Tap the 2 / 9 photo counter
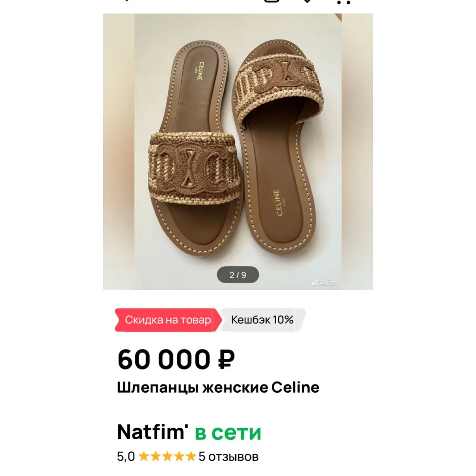The height and width of the screenshot is (476, 476). tap(238, 275)
